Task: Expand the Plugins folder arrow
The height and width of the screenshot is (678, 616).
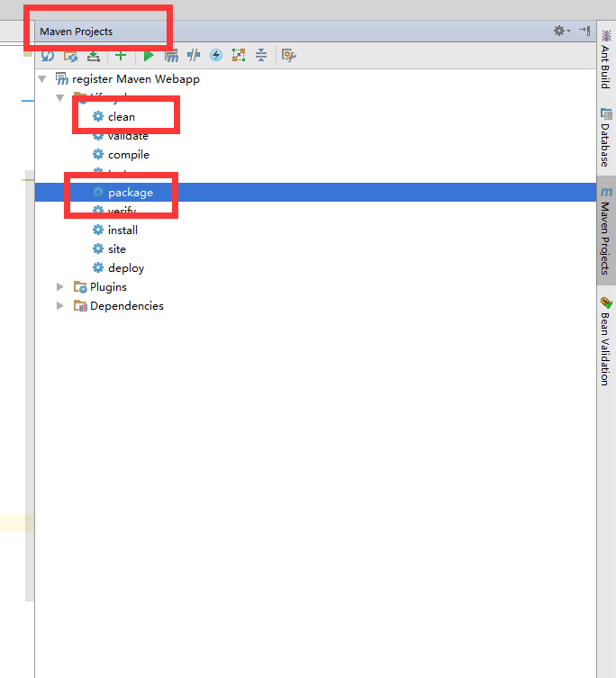Action: tap(60, 286)
